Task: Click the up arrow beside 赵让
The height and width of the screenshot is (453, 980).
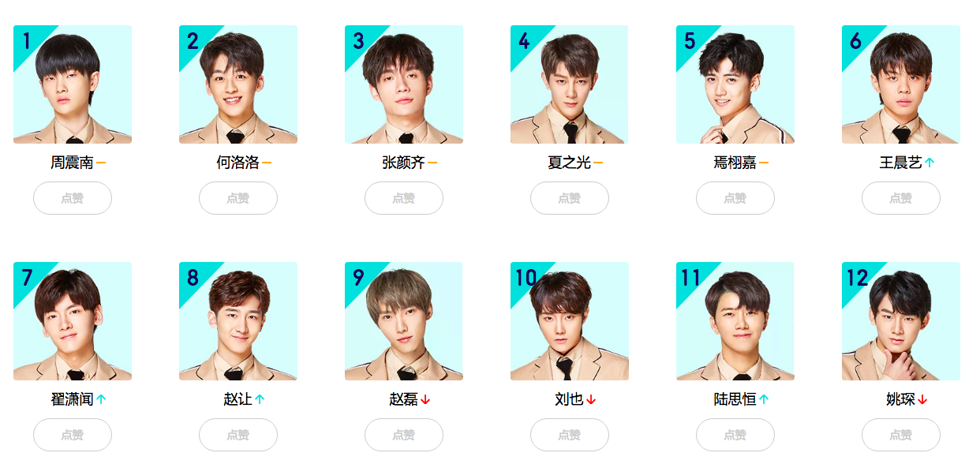Action: [x=260, y=400]
